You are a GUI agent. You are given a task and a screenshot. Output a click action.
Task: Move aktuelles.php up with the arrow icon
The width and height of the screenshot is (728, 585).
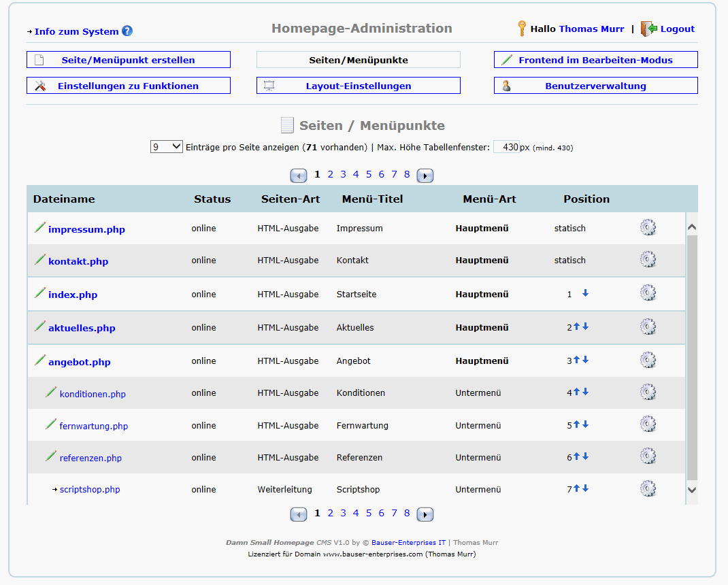(x=577, y=327)
